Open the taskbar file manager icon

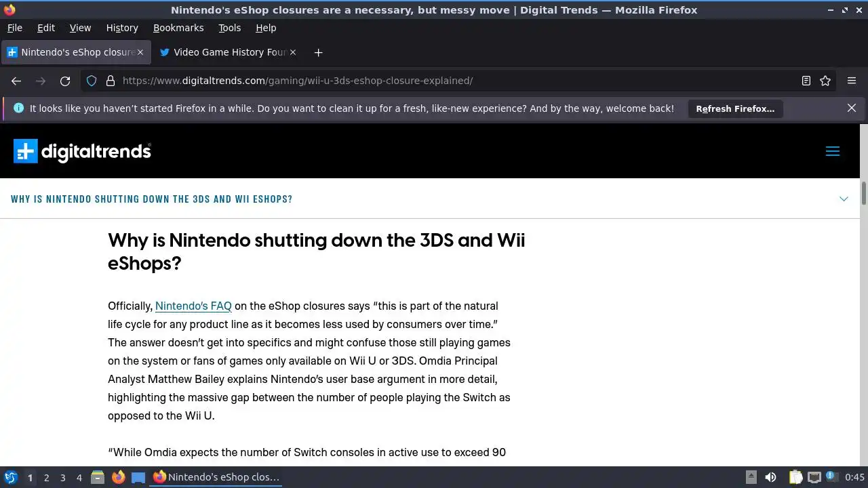pyautogui.click(x=98, y=477)
